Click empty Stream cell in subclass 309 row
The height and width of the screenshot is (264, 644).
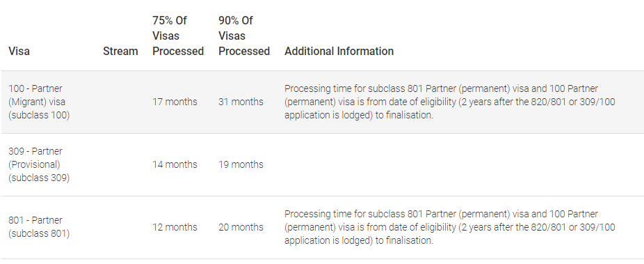120,164
